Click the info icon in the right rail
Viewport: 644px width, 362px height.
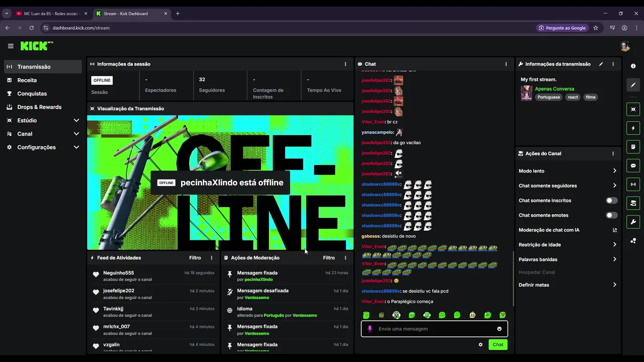(x=633, y=66)
